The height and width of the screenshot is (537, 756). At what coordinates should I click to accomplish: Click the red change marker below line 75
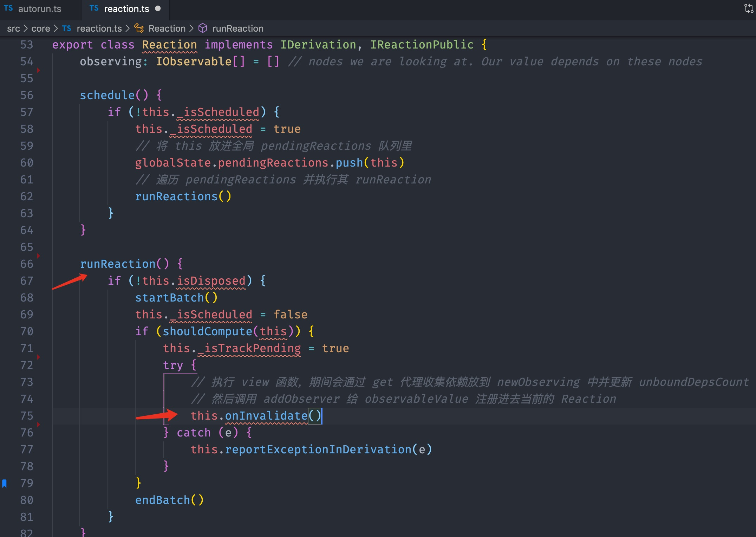pyautogui.click(x=38, y=425)
